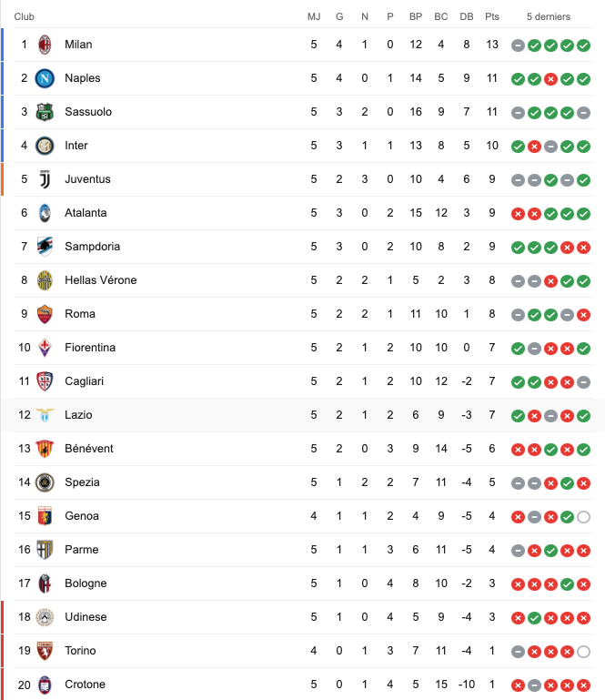
Task: Open the Roma crest icon
Action: (45, 314)
